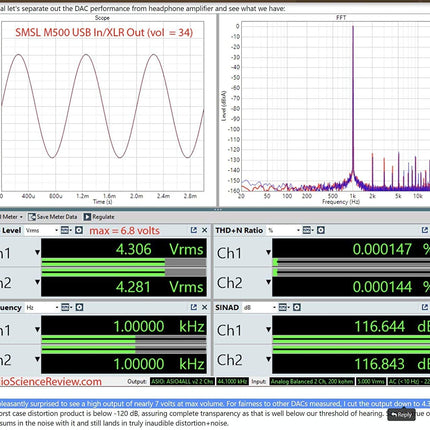The height and width of the screenshot is (430, 430).
Task: Expand the SINAD Ch2 channel arrow
Action: [x=268, y=359]
